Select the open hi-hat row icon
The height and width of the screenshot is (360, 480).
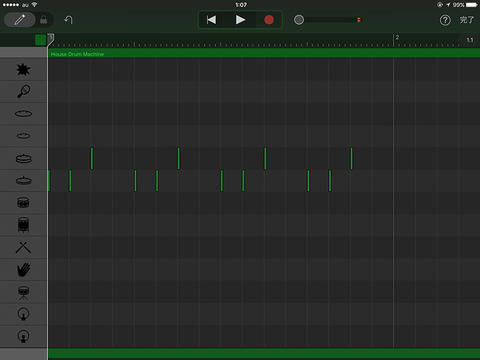pos(23,158)
